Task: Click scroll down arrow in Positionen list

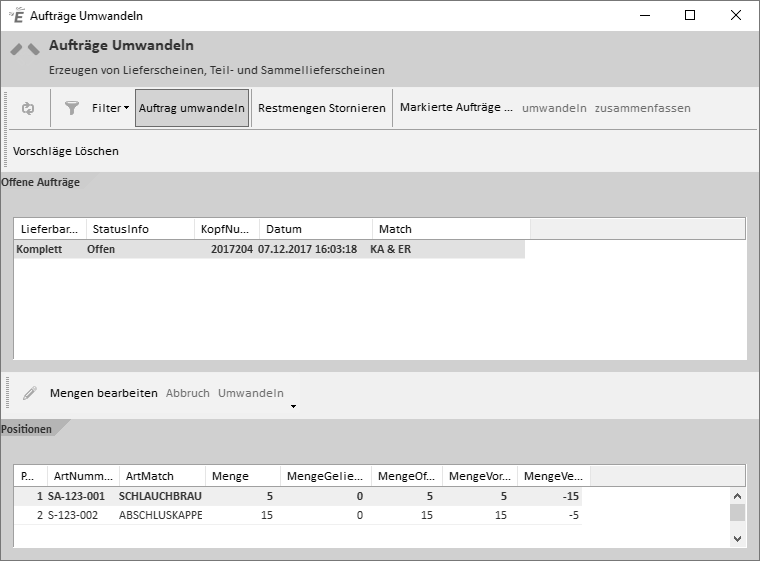Action: (737, 538)
